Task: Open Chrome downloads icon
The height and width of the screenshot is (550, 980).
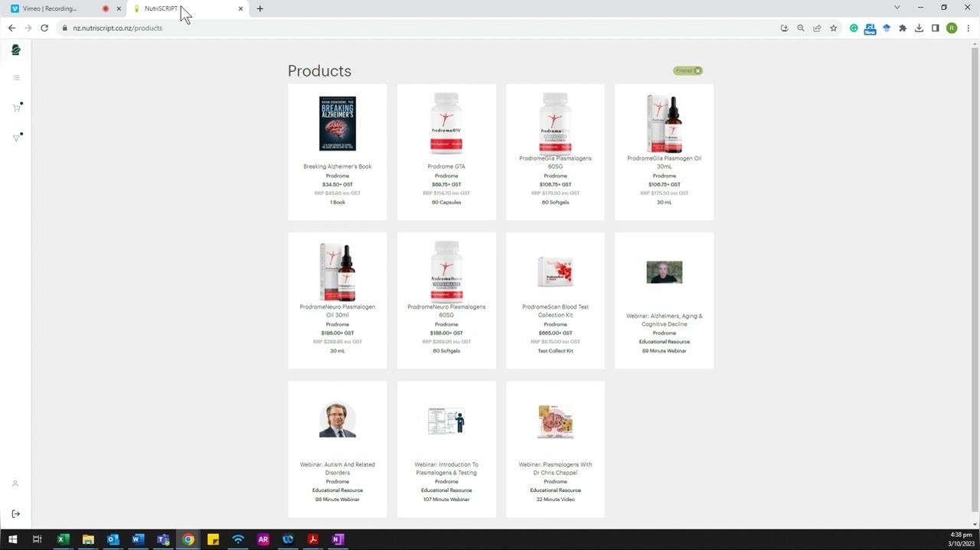Action: pos(919,28)
